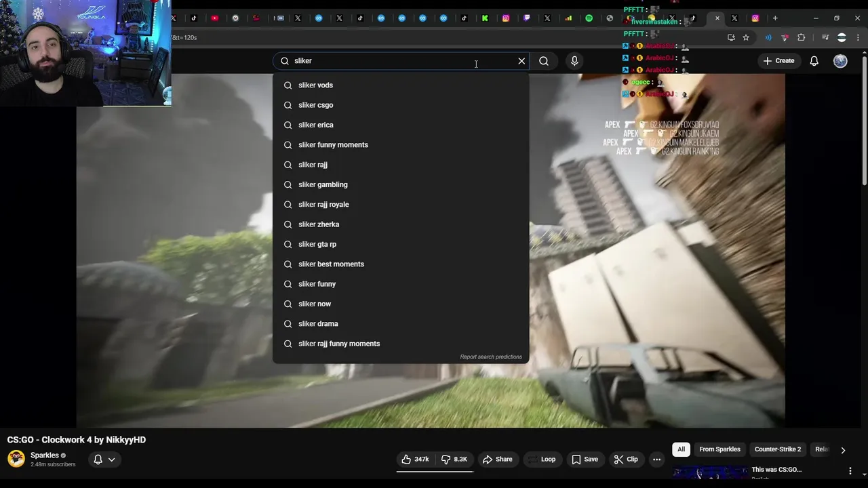This screenshot has width=868, height=488.
Task: Open the 'This was CS:GO...' video title
Action: click(x=776, y=470)
